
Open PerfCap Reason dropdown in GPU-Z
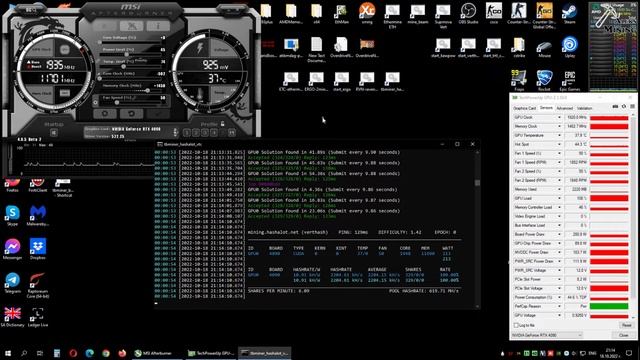click(x=559, y=306)
